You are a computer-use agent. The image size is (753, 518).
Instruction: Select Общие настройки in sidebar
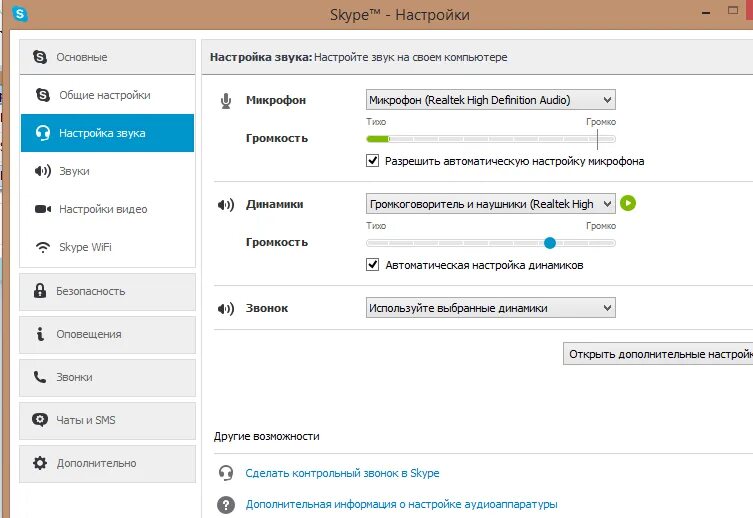click(108, 95)
